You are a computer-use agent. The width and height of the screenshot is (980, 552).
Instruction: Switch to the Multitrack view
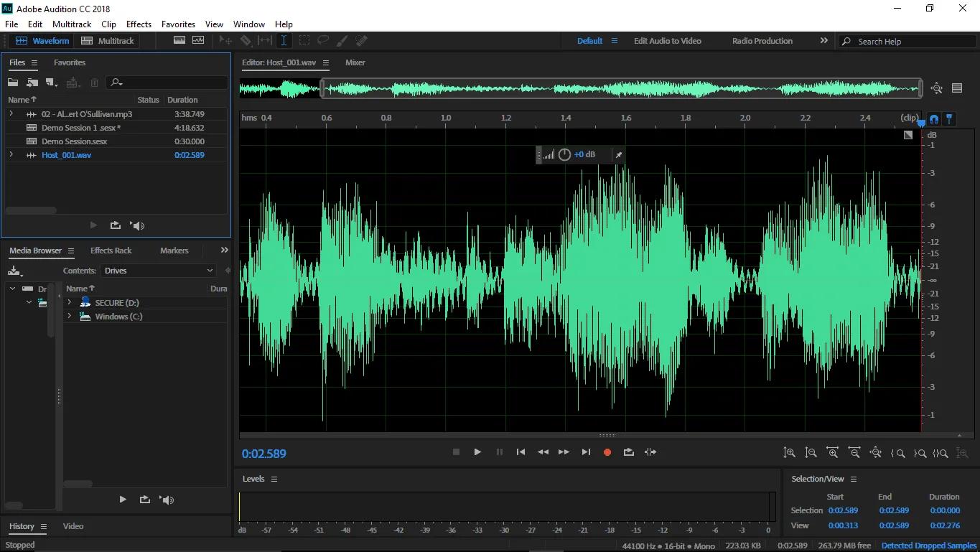[107, 40]
